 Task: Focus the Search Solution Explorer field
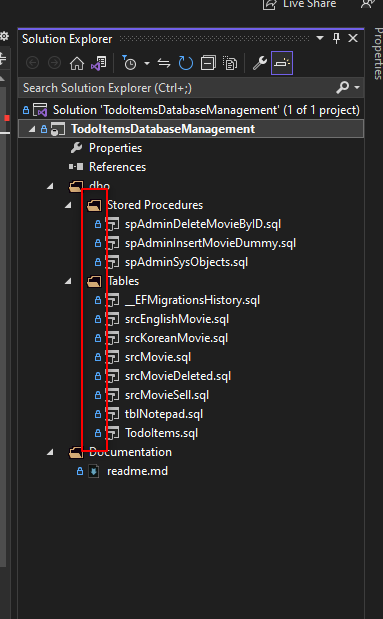pyautogui.click(x=178, y=88)
